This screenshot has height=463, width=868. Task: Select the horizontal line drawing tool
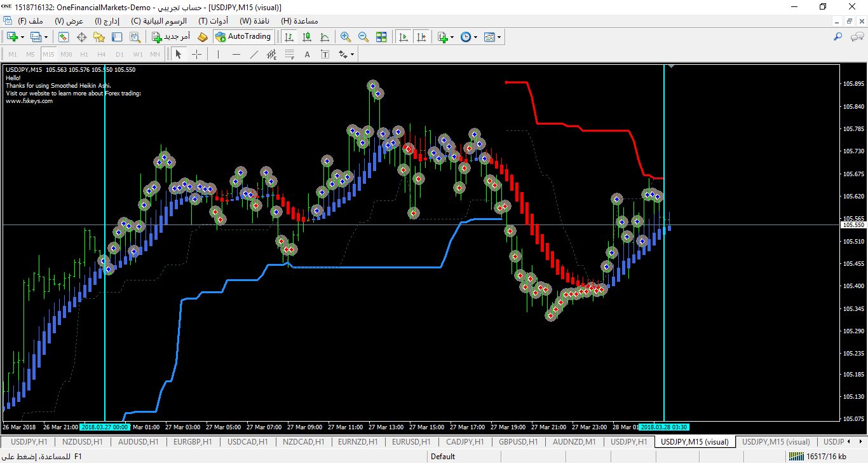pyautogui.click(x=236, y=54)
